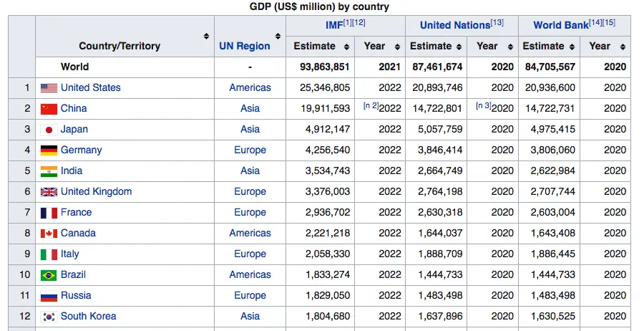
Task: Open the IMF header link
Action: pyautogui.click(x=334, y=25)
